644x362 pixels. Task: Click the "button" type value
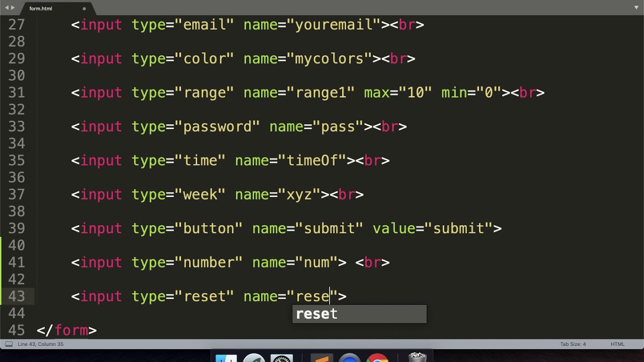(x=209, y=228)
